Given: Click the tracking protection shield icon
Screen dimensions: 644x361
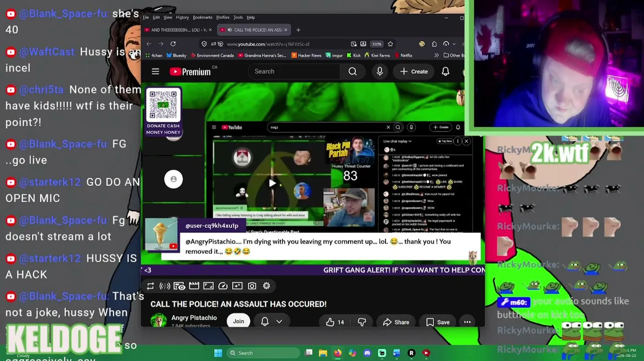Looking at the screenshot, I should coord(204,44).
